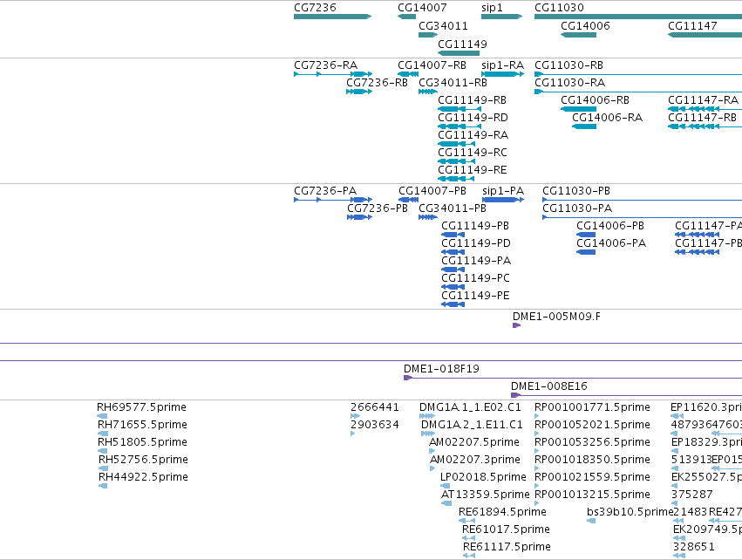Select EST AM02207.3prime
742x560 pixels.
(x=474, y=460)
